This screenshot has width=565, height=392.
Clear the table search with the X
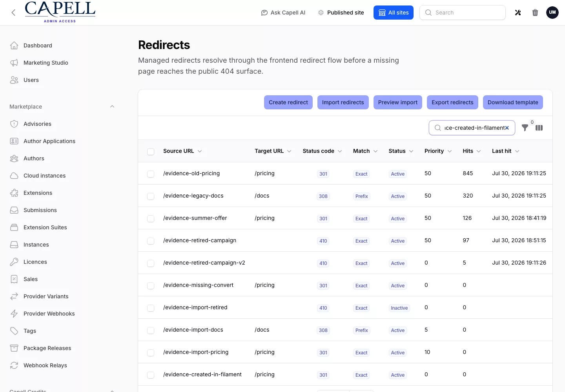coord(507,128)
